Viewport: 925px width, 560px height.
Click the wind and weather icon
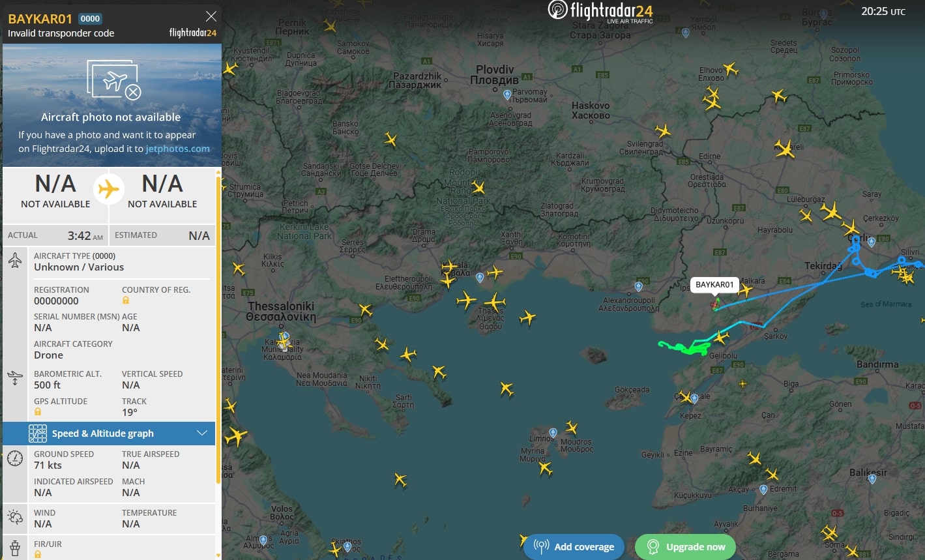(x=15, y=518)
